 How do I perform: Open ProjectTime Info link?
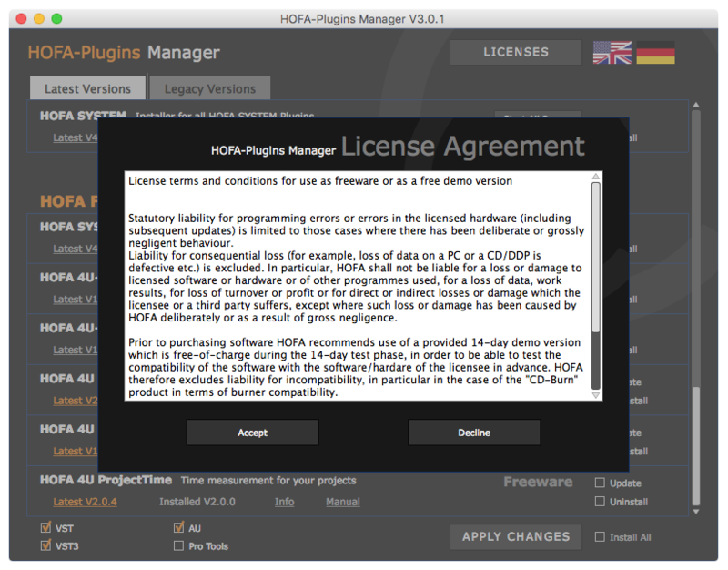pyautogui.click(x=284, y=502)
